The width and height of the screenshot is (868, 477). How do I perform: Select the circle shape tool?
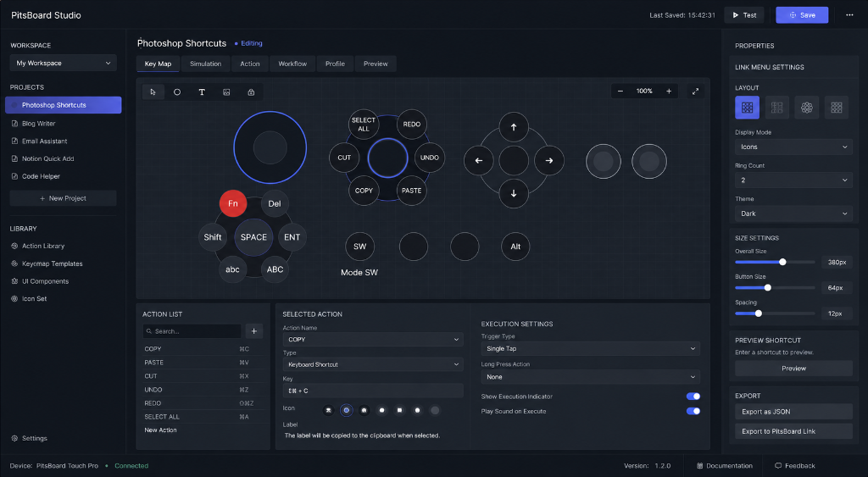(x=177, y=92)
